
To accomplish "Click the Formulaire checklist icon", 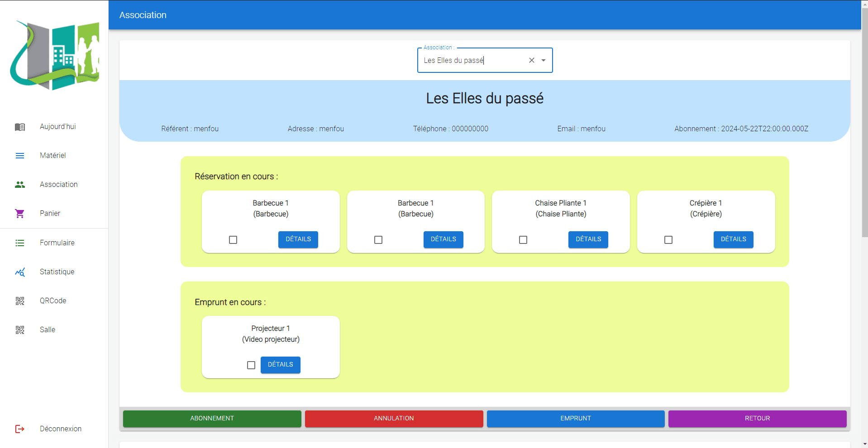I will (x=20, y=243).
